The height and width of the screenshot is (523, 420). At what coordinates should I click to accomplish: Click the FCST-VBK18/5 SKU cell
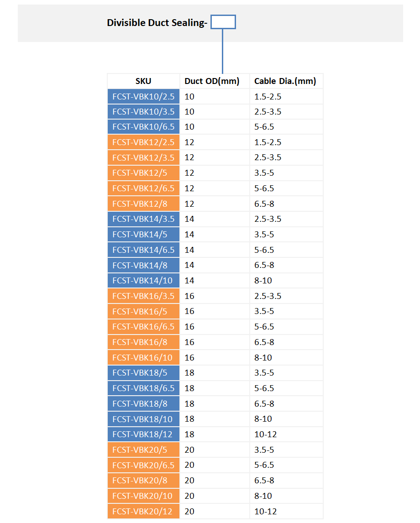point(143,373)
